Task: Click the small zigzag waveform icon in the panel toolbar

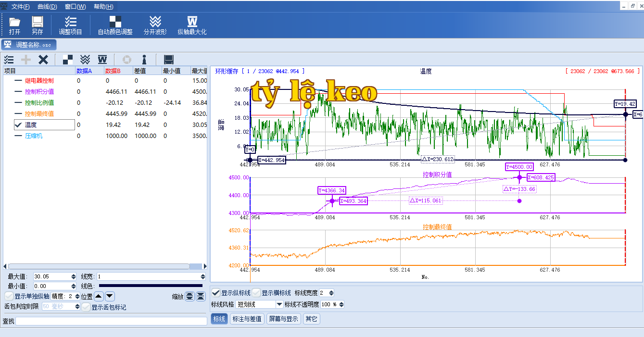Action: pos(85,60)
